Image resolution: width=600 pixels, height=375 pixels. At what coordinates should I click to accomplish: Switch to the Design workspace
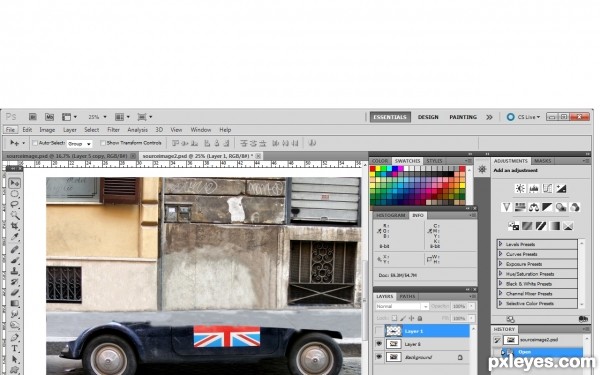[x=428, y=117]
